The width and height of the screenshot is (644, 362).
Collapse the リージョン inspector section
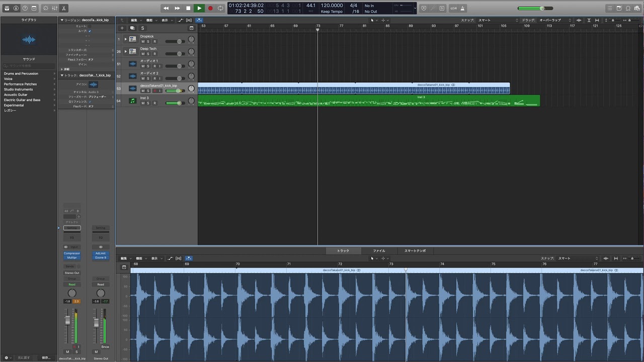(62, 20)
